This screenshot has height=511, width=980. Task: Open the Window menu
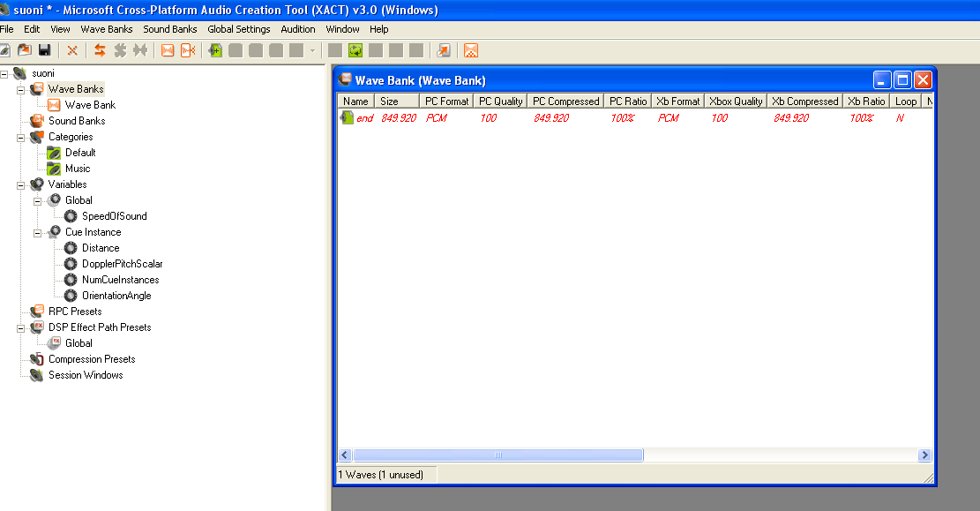coord(342,29)
